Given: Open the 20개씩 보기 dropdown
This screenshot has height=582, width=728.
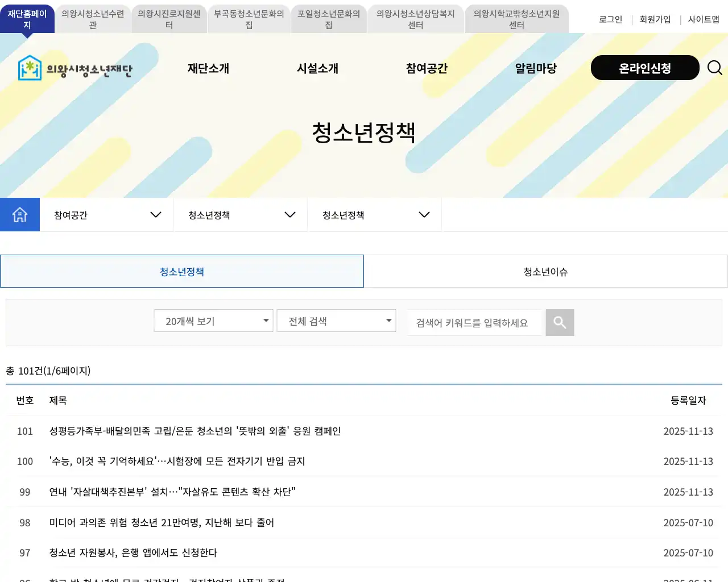Looking at the screenshot, I should click(x=213, y=321).
